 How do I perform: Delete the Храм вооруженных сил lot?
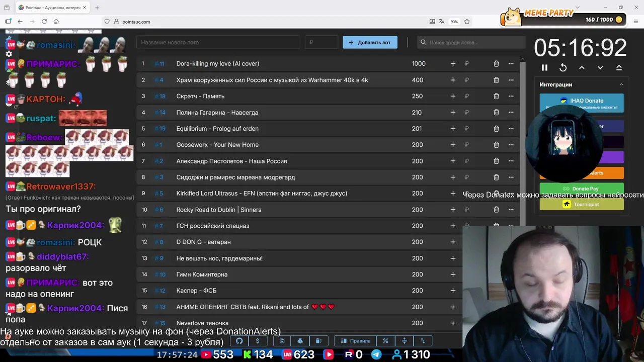[496, 80]
